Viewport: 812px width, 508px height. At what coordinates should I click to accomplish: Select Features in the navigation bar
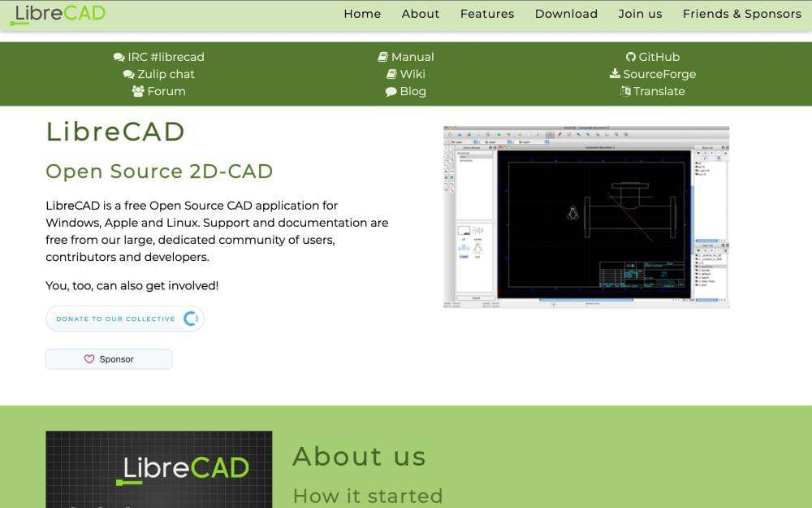487,14
